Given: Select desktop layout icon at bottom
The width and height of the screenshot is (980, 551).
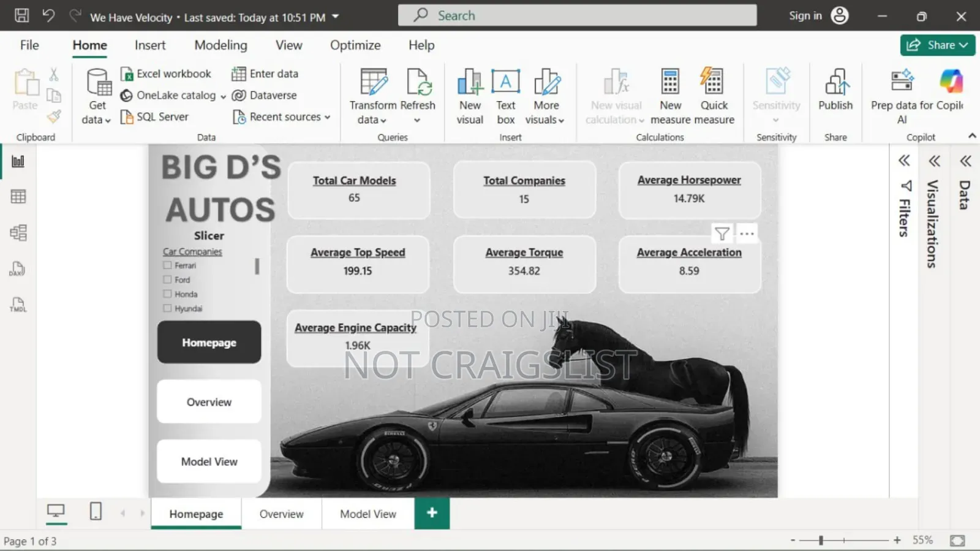Looking at the screenshot, I should click(56, 511).
